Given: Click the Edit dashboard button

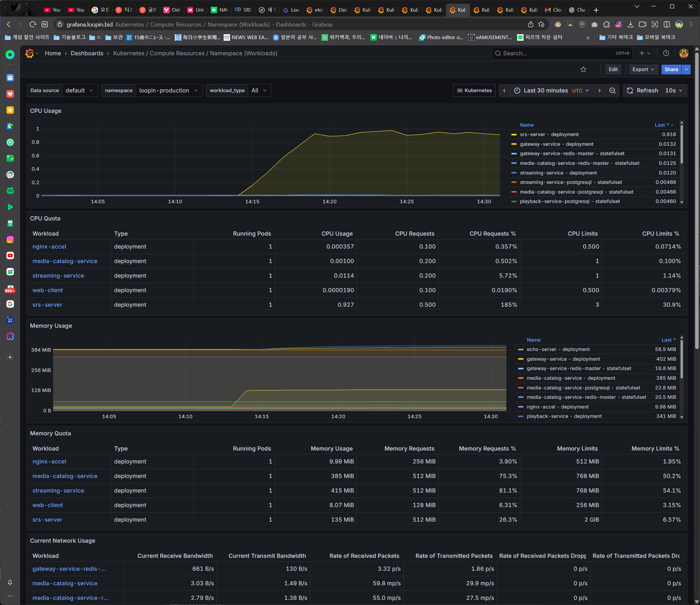Looking at the screenshot, I should pyautogui.click(x=613, y=69).
